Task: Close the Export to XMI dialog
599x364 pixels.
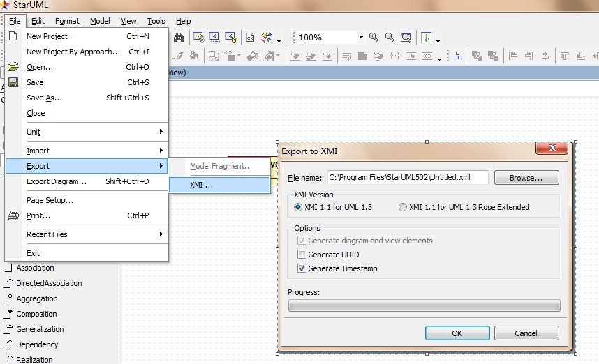Action: [x=552, y=148]
